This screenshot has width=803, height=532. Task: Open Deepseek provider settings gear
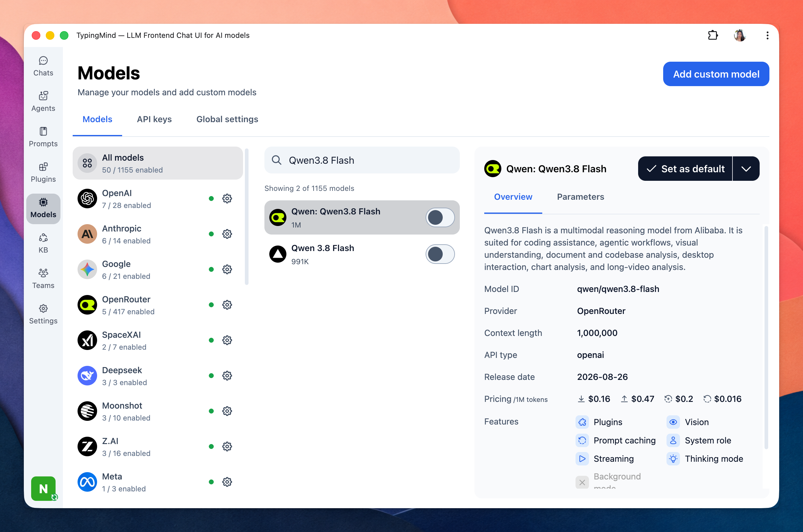[227, 376]
